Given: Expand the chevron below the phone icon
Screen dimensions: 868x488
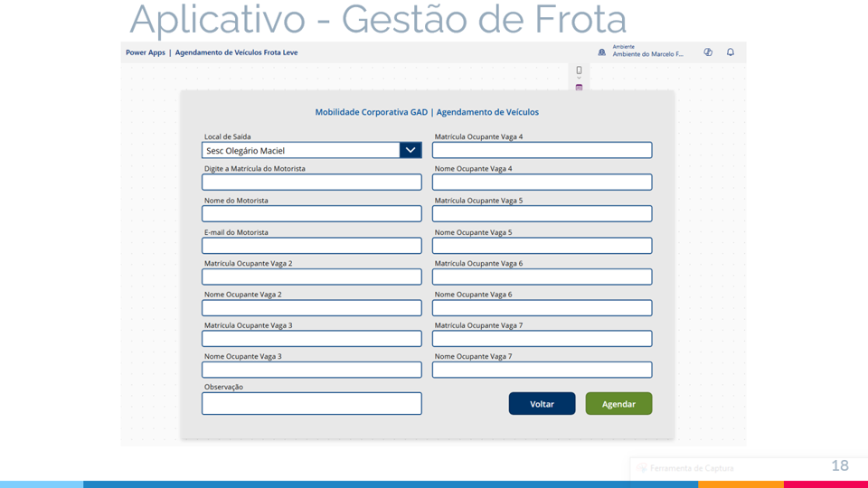Looking at the screenshot, I should (580, 79).
